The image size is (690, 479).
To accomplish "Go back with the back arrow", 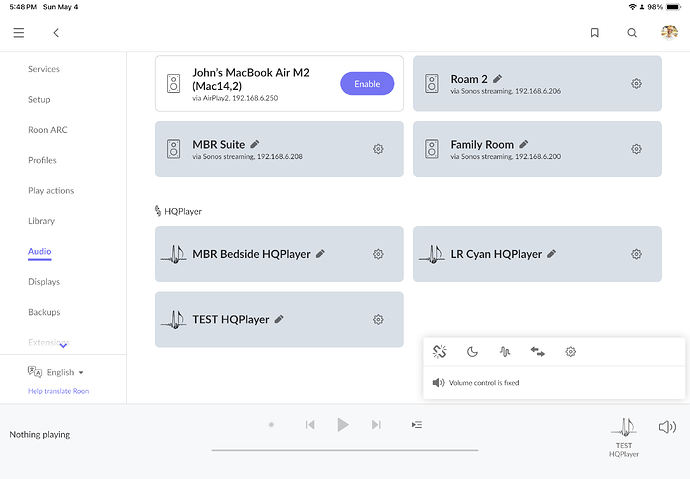I will [x=56, y=33].
